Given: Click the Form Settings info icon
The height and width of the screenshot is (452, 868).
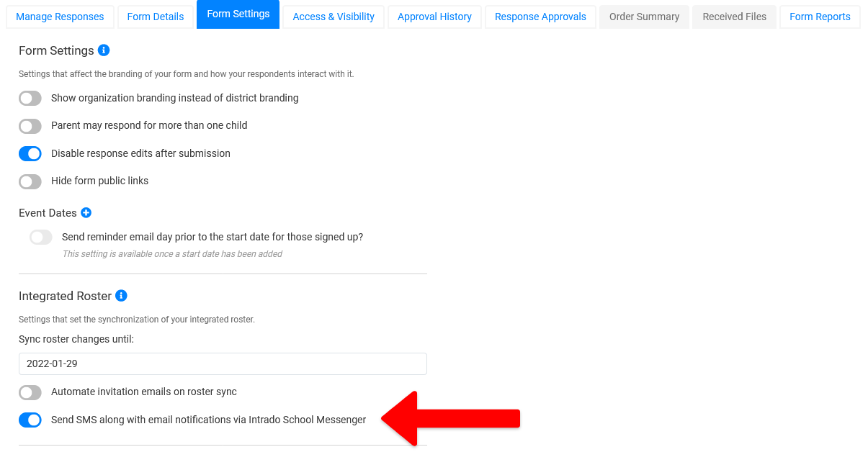Looking at the screenshot, I should 104,50.
